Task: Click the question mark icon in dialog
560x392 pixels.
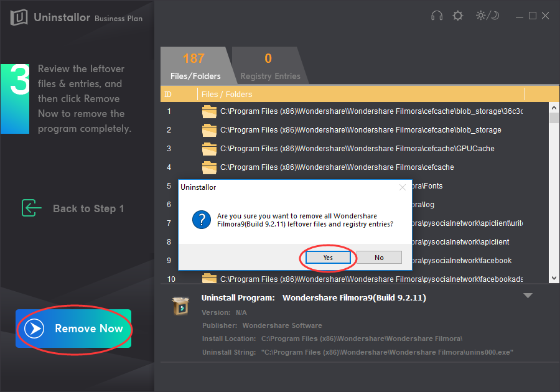Action: pyautogui.click(x=202, y=220)
